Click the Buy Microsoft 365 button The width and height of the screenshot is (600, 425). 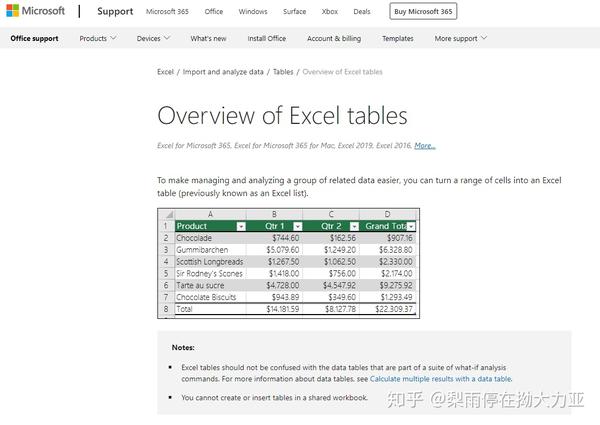point(423,11)
